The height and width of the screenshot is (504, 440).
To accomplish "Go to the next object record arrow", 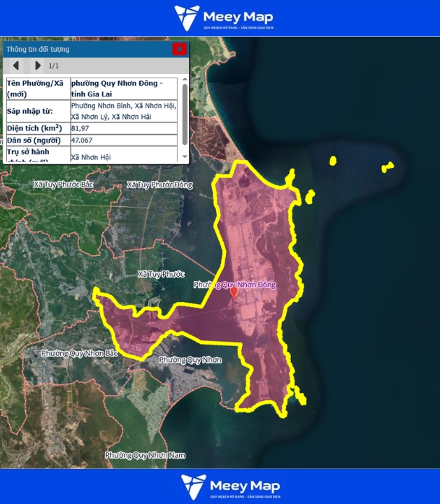I will (37, 66).
